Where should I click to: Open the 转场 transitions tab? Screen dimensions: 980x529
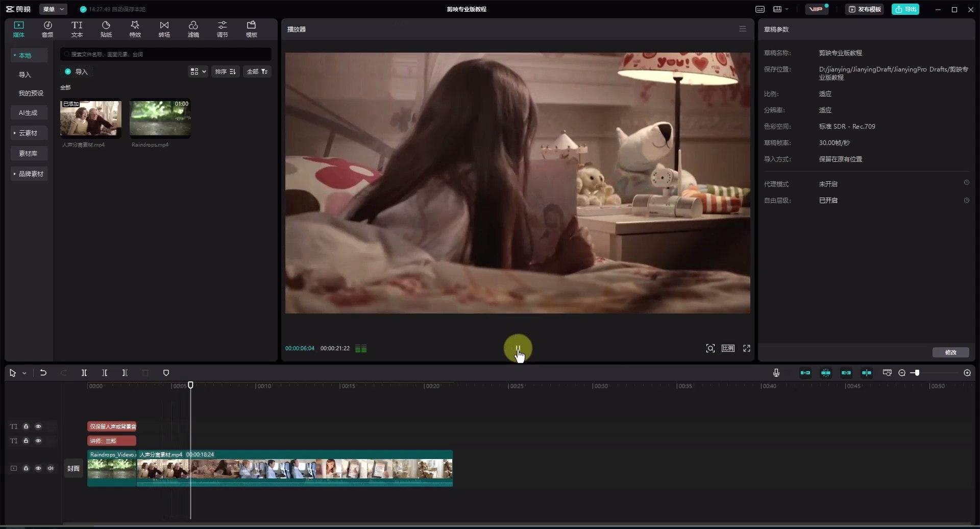coord(164,29)
